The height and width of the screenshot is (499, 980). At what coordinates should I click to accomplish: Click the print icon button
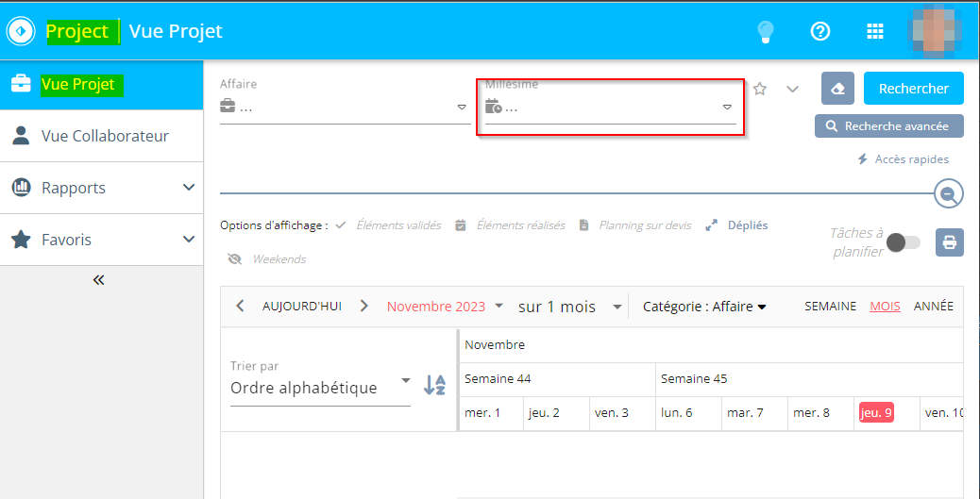tap(950, 242)
